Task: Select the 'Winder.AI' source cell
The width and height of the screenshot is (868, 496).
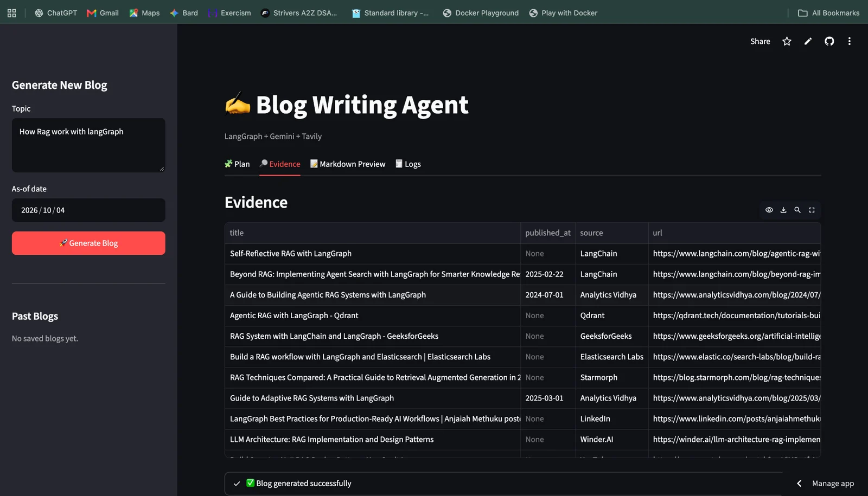Action: coord(612,439)
